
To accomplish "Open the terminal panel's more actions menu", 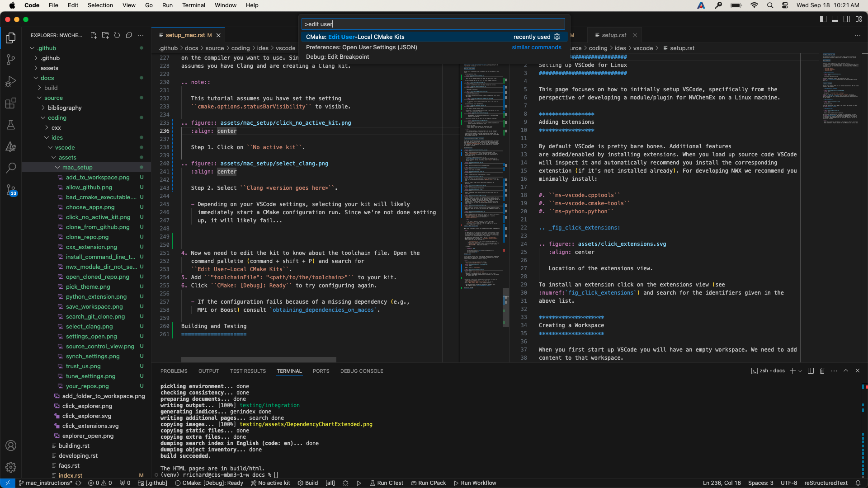I will pos(834,371).
